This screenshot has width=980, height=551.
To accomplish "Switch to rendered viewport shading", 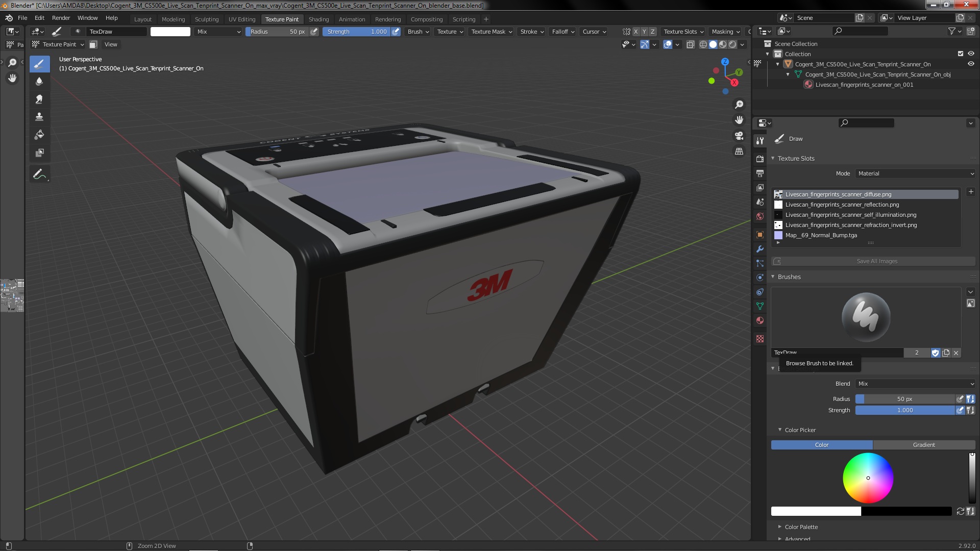I will point(732,44).
